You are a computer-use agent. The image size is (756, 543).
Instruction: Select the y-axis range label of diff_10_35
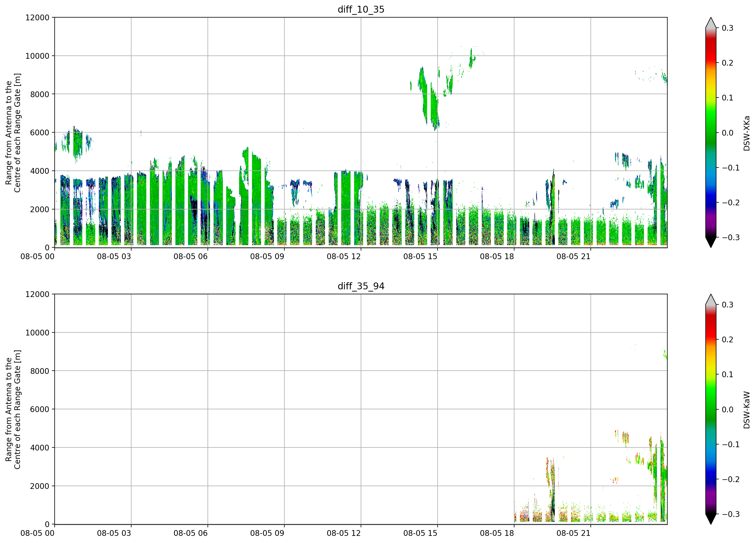tap(13, 133)
